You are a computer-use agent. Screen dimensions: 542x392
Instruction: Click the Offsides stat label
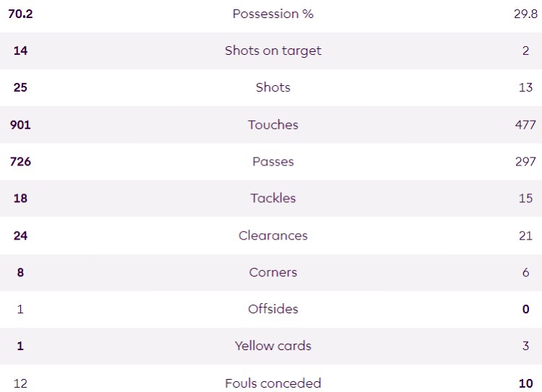(x=272, y=309)
